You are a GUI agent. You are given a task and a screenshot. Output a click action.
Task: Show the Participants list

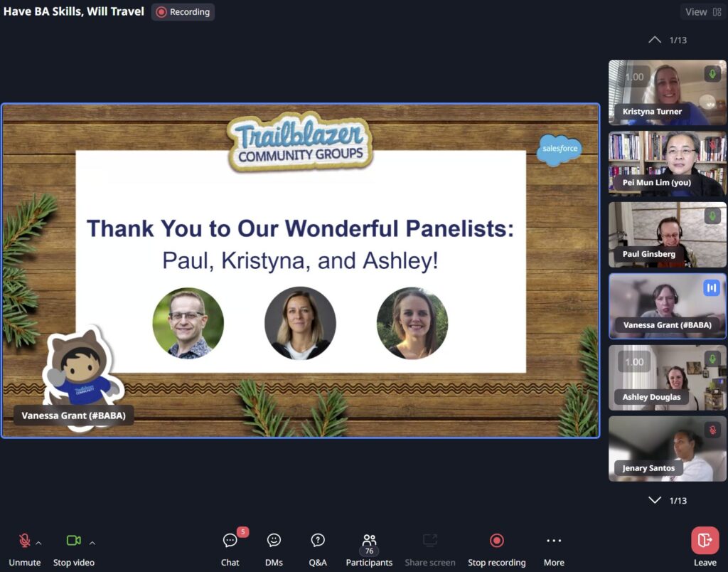[x=369, y=541]
